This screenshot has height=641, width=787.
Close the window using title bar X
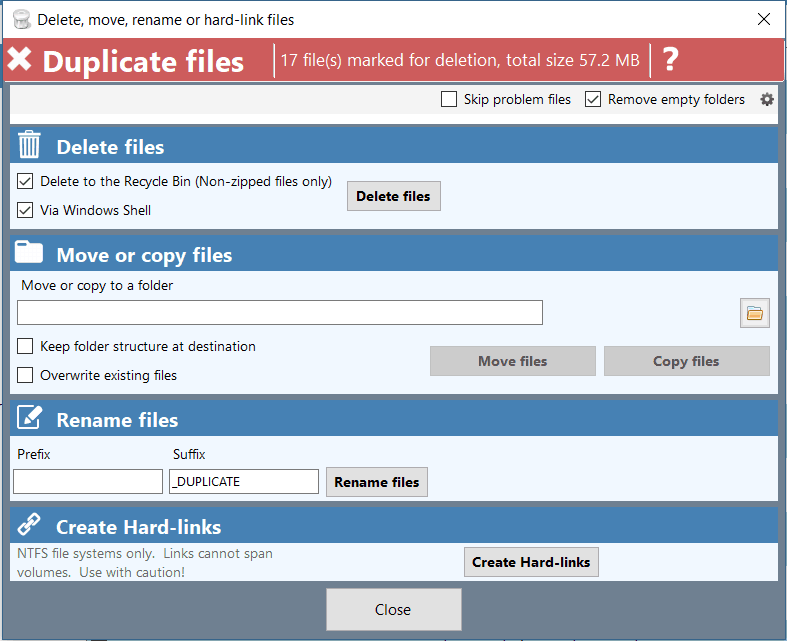763,20
